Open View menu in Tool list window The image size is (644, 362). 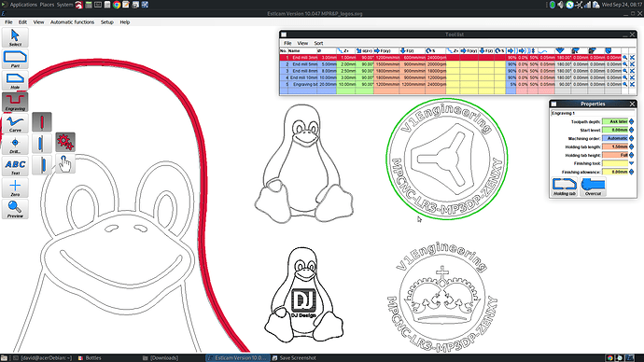[x=302, y=43]
